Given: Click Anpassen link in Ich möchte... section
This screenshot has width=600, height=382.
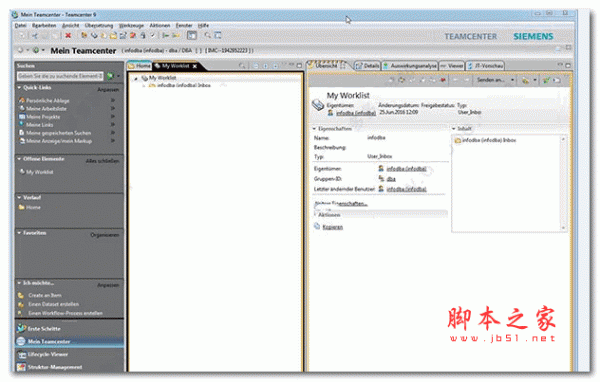Looking at the screenshot, I should [108, 285].
